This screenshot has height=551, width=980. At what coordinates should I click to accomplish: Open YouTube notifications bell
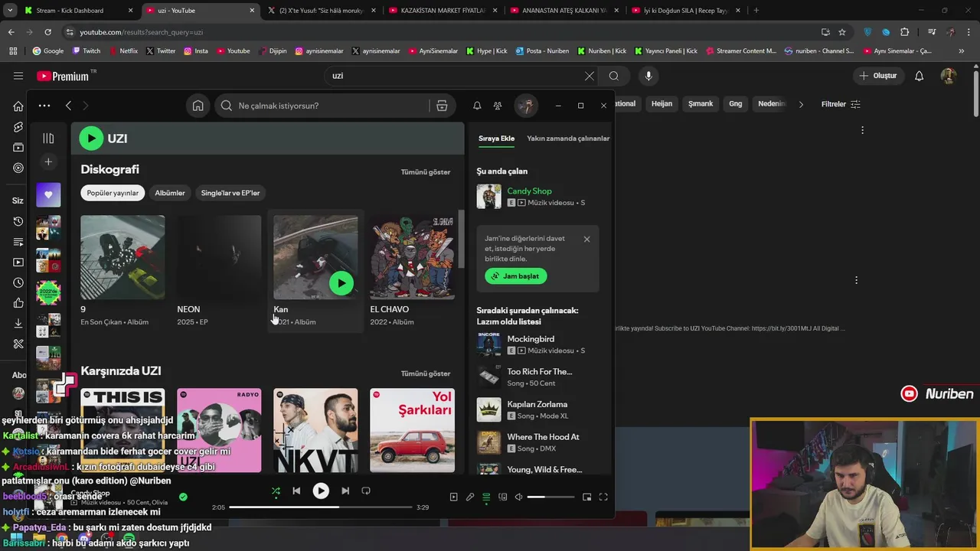920,76
